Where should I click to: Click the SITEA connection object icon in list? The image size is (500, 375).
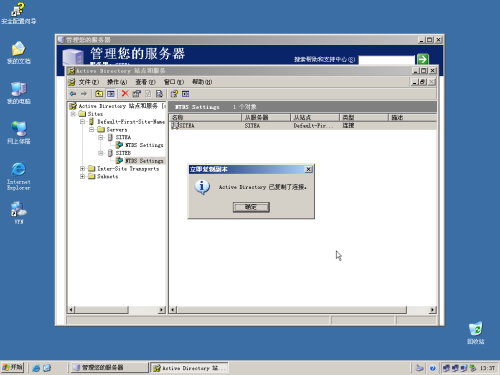[x=175, y=125]
